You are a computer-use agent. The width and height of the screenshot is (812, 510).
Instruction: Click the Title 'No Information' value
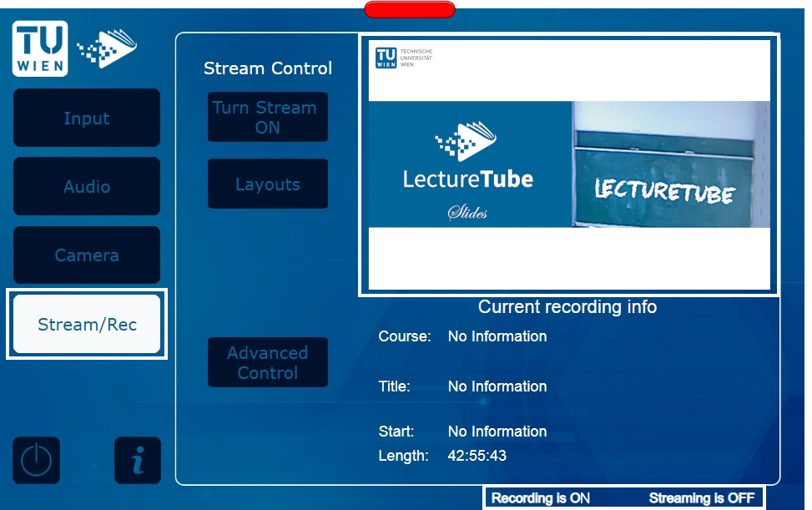coord(497,386)
